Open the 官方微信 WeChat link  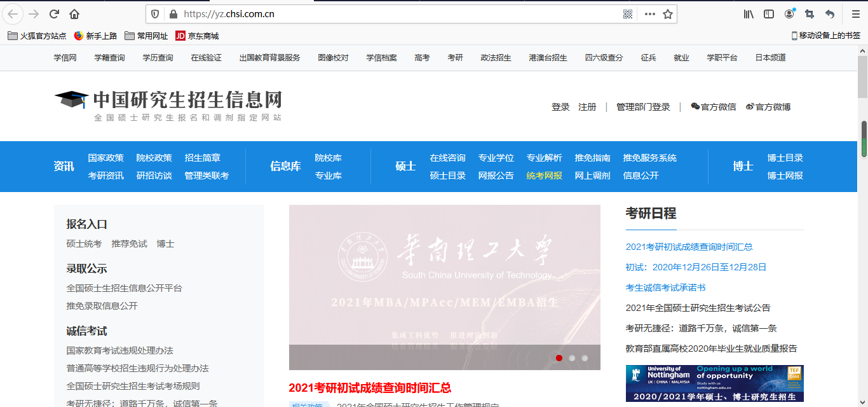(x=714, y=107)
